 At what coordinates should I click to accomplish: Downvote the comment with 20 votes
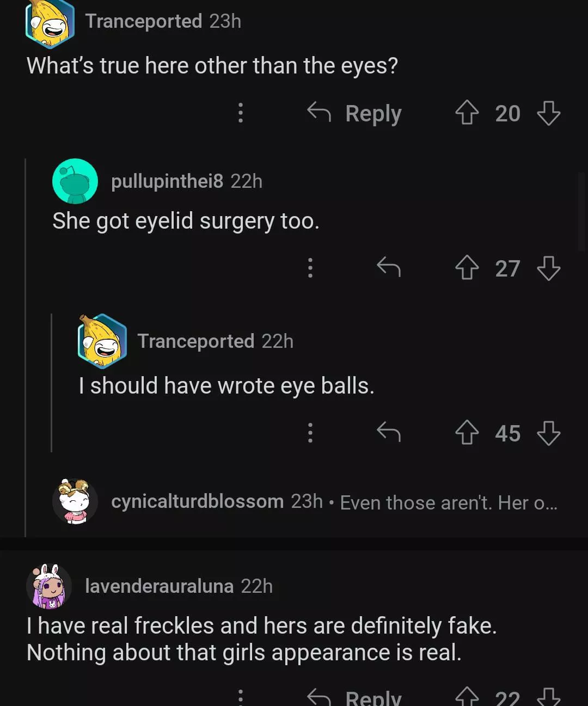[548, 113]
